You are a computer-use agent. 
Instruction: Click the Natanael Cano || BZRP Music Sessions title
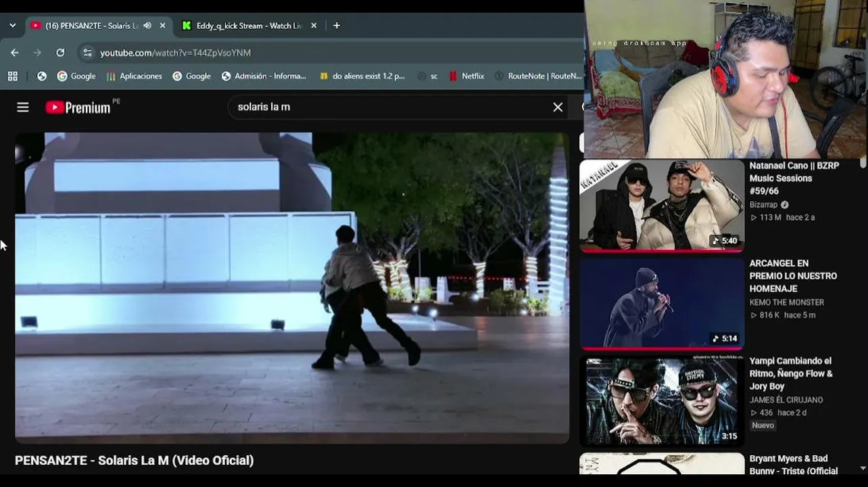[x=794, y=179]
